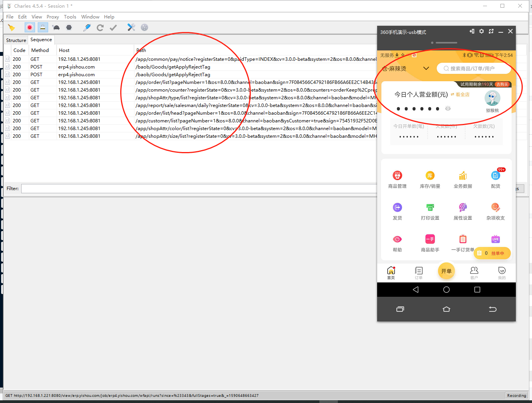Image resolution: width=532 pixels, height=403 pixels.
Task: Click the 去购买 trial purchase button
Action: coord(502,84)
